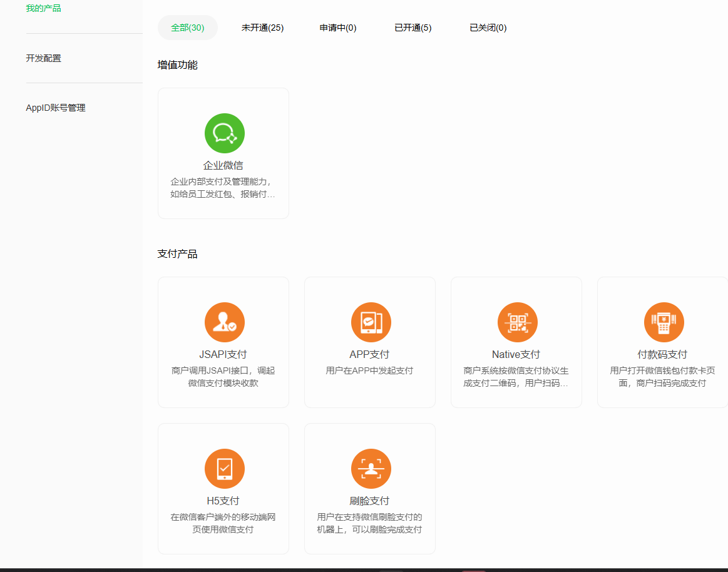
Task: Click the JSAPI支付 title text
Action: [x=223, y=354]
